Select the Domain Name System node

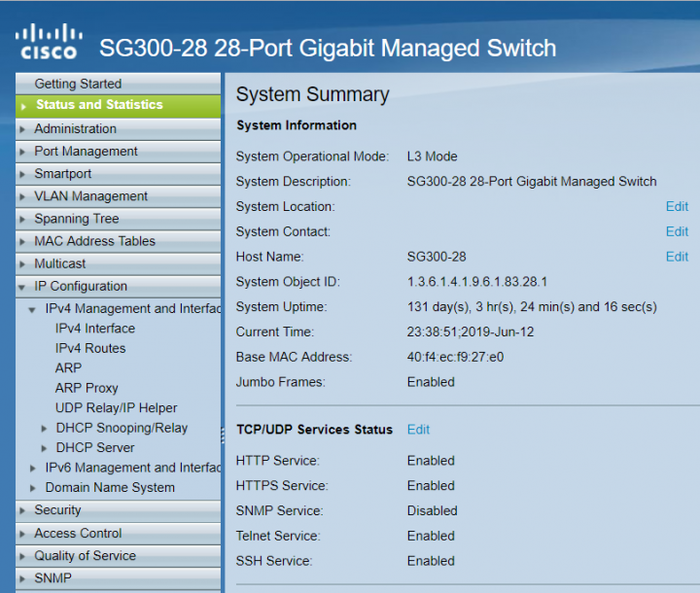coord(110,488)
